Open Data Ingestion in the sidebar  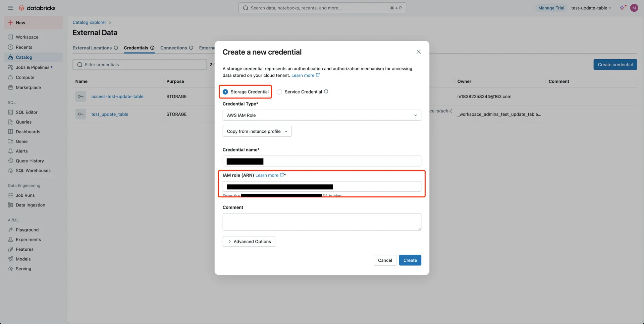(33, 205)
